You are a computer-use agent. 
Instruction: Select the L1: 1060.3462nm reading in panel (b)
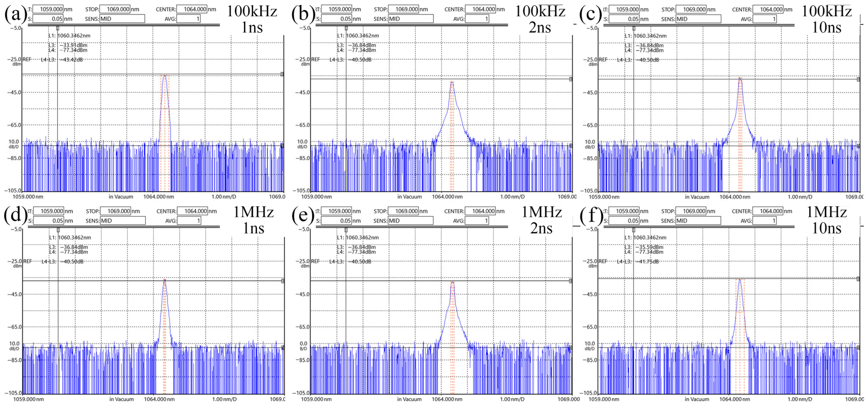tap(358, 36)
